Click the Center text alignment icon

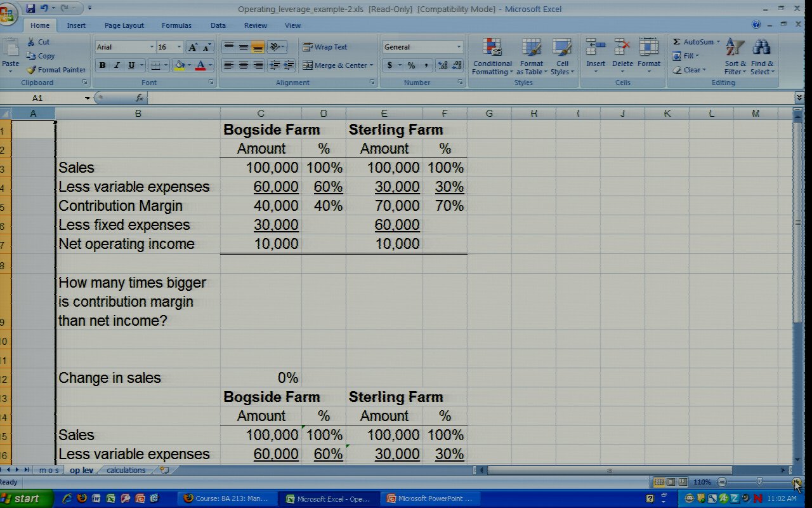click(x=244, y=65)
